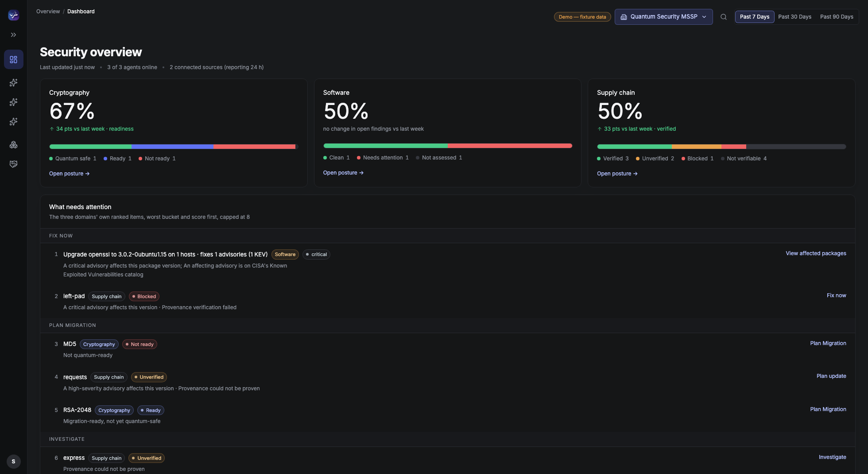The height and width of the screenshot is (474, 868).
Task: Open View affected packages for openssl
Action: (x=816, y=253)
